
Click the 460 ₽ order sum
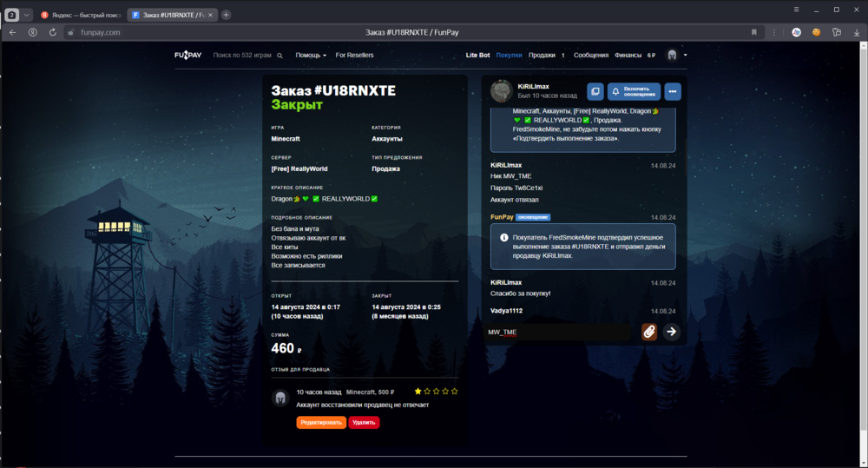coord(286,348)
